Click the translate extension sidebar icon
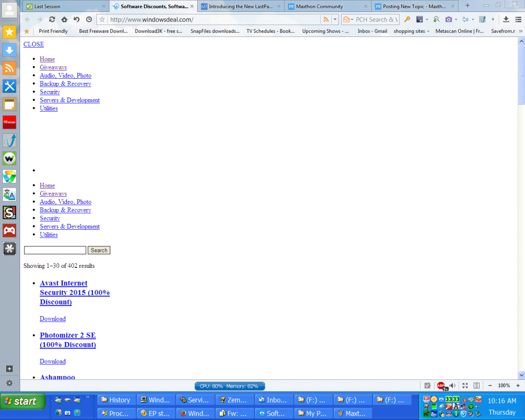 click(10, 194)
